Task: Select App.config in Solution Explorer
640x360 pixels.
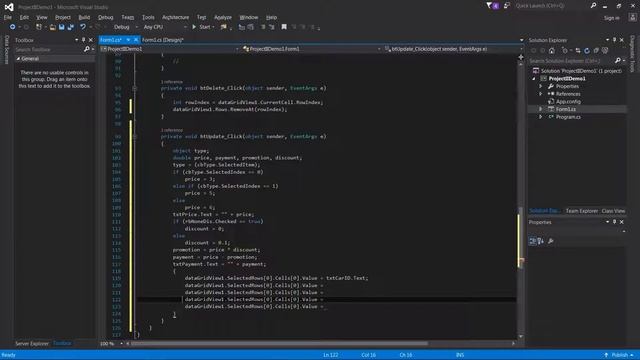Action: pyautogui.click(x=568, y=102)
